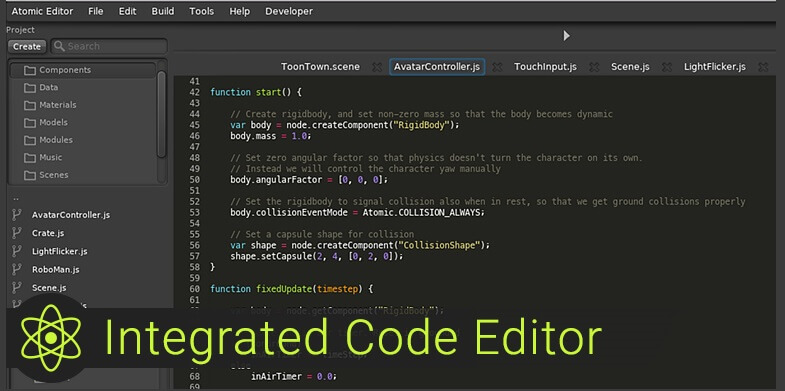Image resolution: width=785 pixels, height=391 pixels.
Task: Close the TouchInput.js tab
Action: tap(594, 67)
